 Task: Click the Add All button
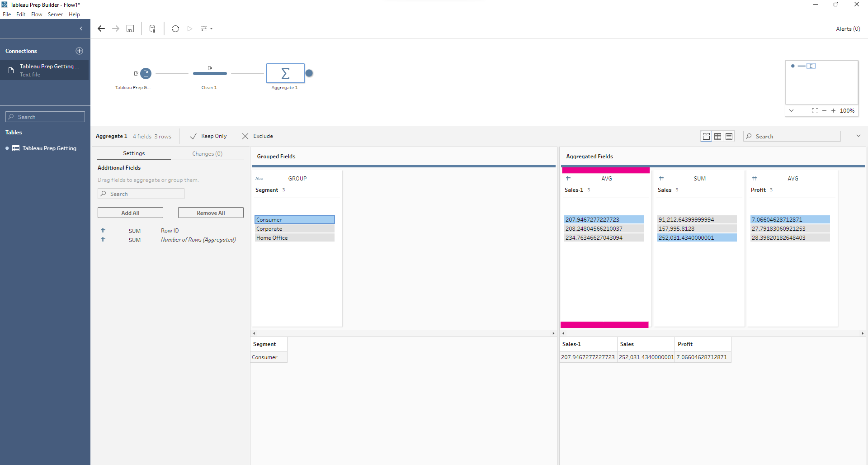(x=130, y=213)
